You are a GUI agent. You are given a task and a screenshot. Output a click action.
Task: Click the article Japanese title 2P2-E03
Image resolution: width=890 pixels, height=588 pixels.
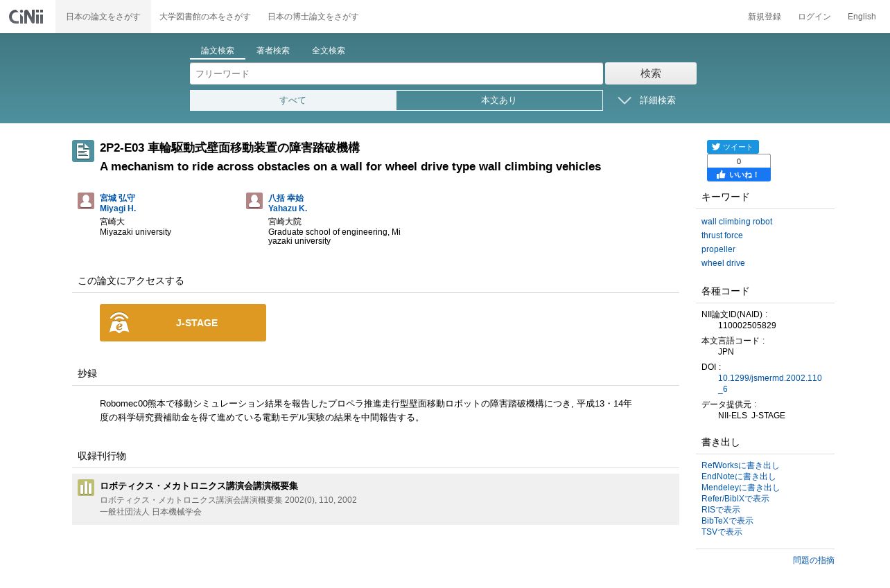[x=229, y=148]
